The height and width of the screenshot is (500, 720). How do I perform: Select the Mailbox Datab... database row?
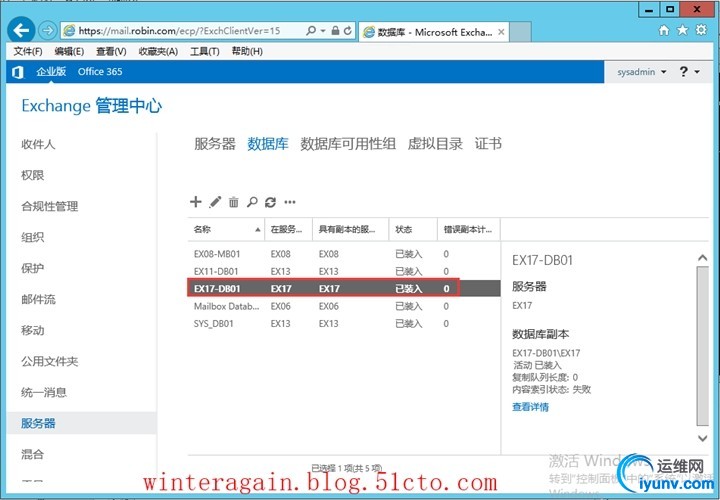(344, 306)
